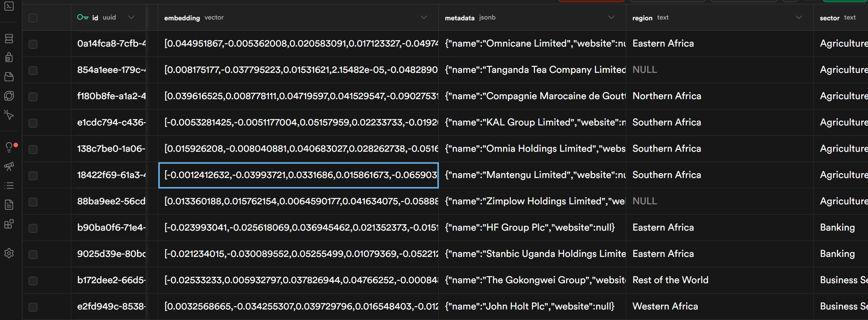Open Reports via the telescope icon

point(9,166)
